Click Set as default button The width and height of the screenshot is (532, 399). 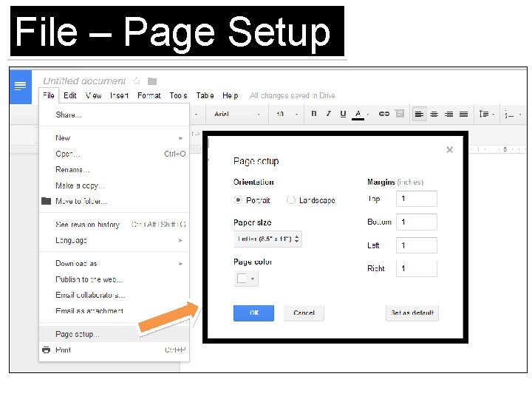tap(412, 313)
